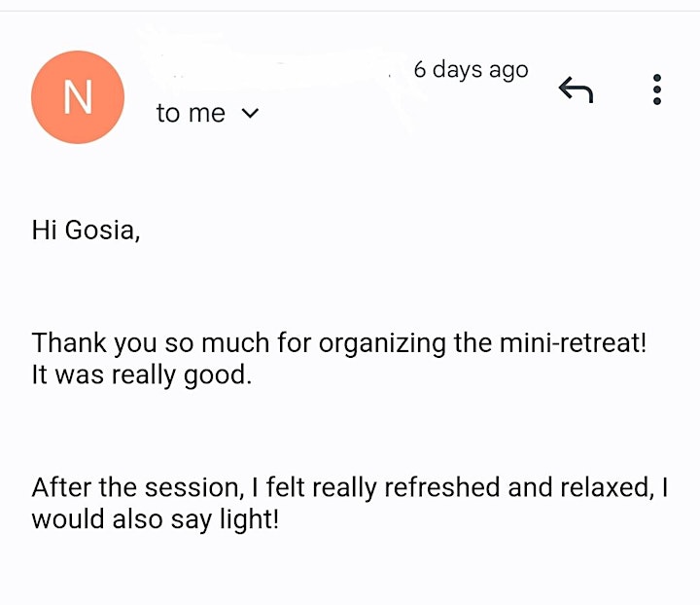Click the word "relaxed" in the email body
This screenshot has width=700, height=605.
pyautogui.click(x=606, y=487)
